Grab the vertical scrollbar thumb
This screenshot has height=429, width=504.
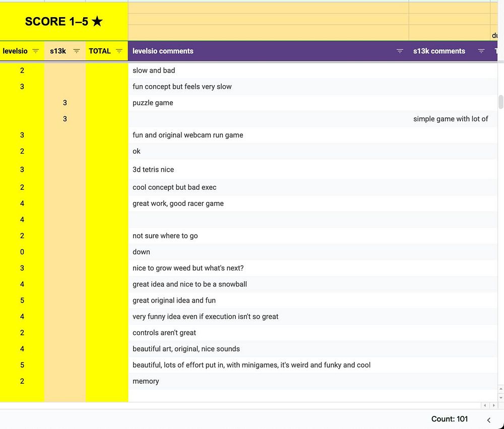501,102
